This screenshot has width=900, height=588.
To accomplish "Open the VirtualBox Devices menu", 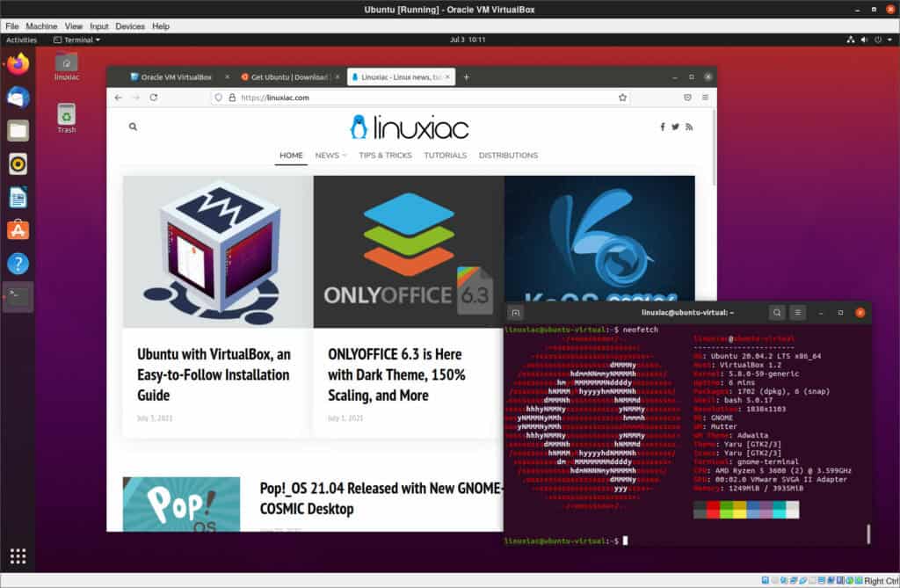I will [130, 26].
